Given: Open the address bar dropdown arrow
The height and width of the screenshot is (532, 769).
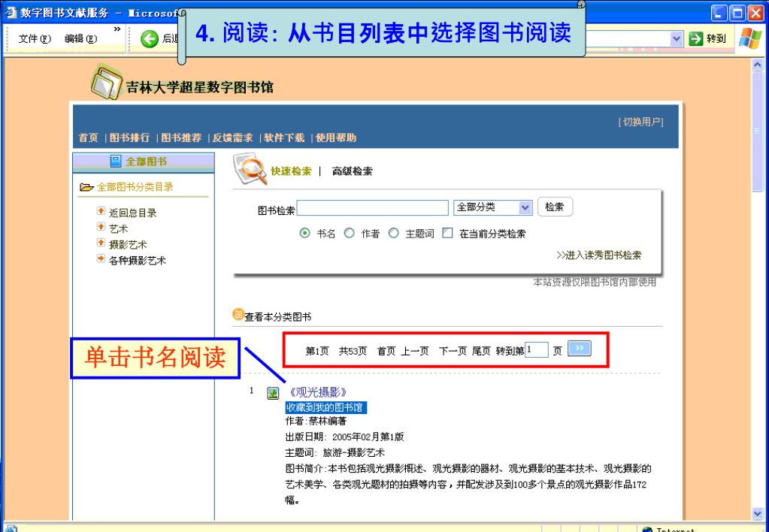Looking at the screenshot, I should tap(677, 39).
